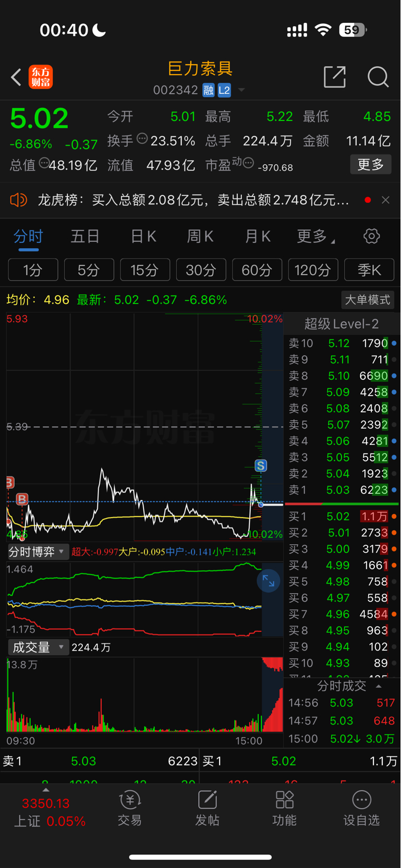Open the 超级 Level-2 header
The image size is (401, 868).
click(342, 324)
